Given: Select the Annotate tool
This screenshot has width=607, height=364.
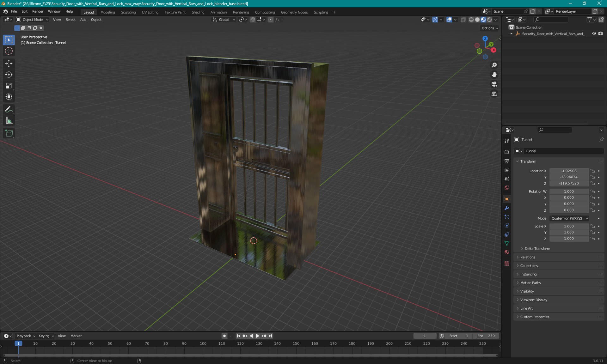Looking at the screenshot, I should 9,109.
